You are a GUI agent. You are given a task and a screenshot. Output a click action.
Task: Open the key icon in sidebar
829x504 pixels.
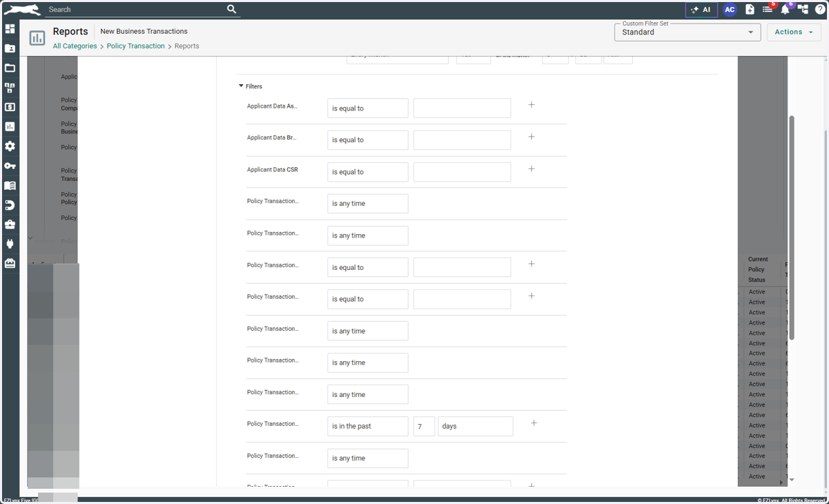[10, 166]
